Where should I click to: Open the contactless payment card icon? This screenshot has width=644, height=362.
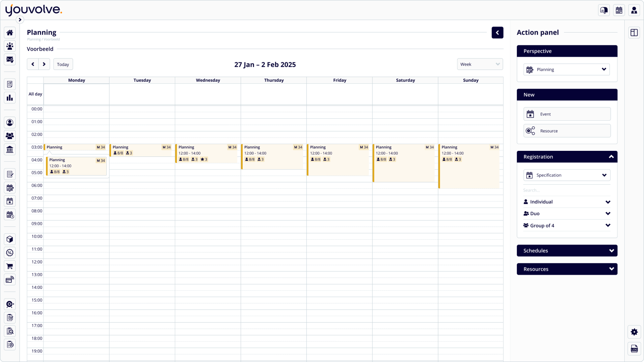10,280
